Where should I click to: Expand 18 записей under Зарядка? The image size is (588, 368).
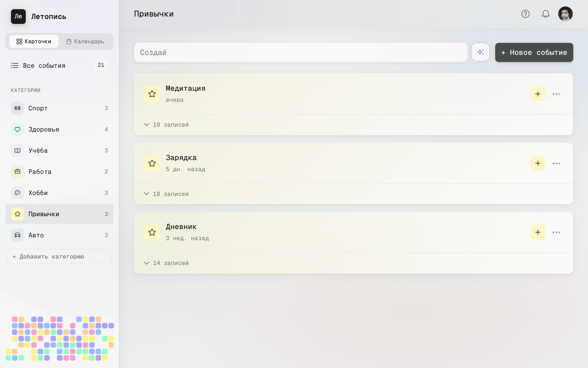(166, 194)
